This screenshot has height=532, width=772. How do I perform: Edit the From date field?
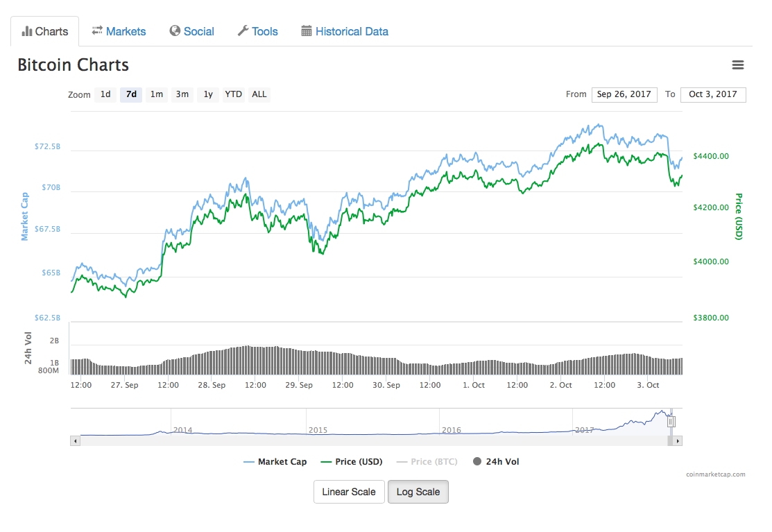pyautogui.click(x=624, y=94)
